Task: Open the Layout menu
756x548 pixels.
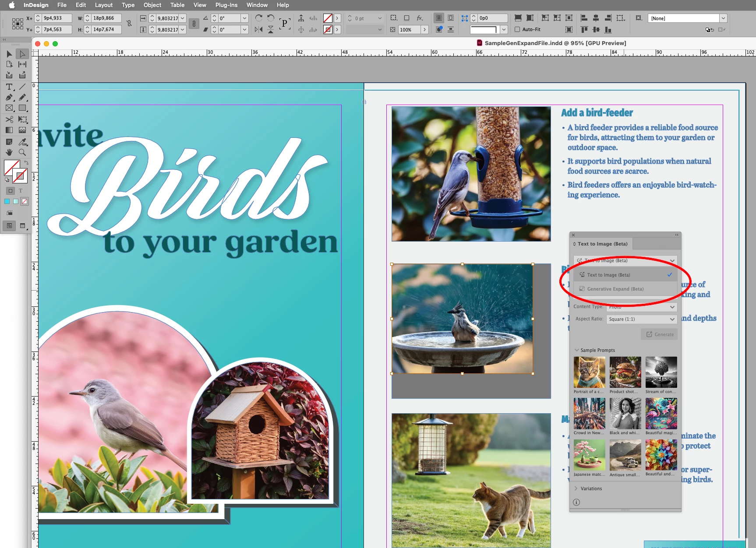Action: [x=104, y=5]
